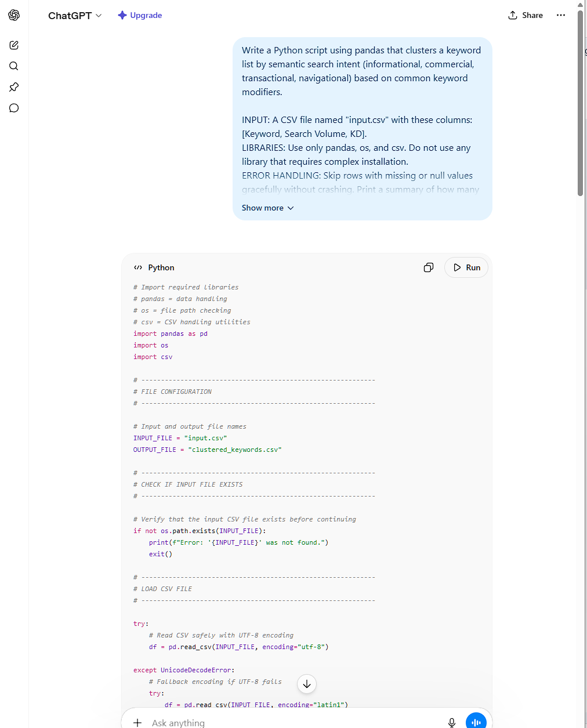Click the '# Verify that the input CSV file exists' comment
The height and width of the screenshot is (728, 587).
pos(244,519)
